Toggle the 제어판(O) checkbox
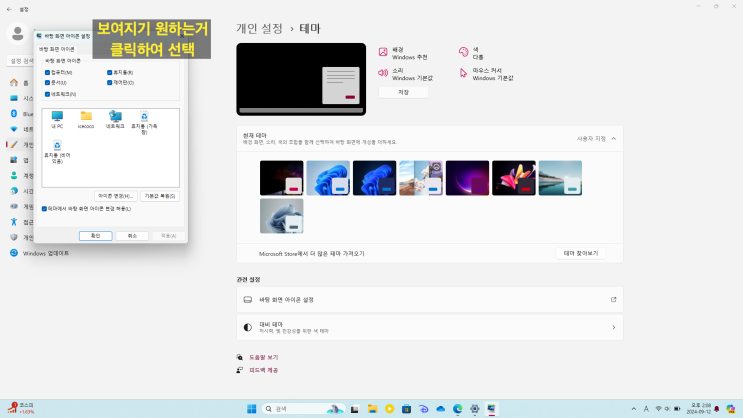The height and width of the screenshot is (418, 743). click(109, 82)
